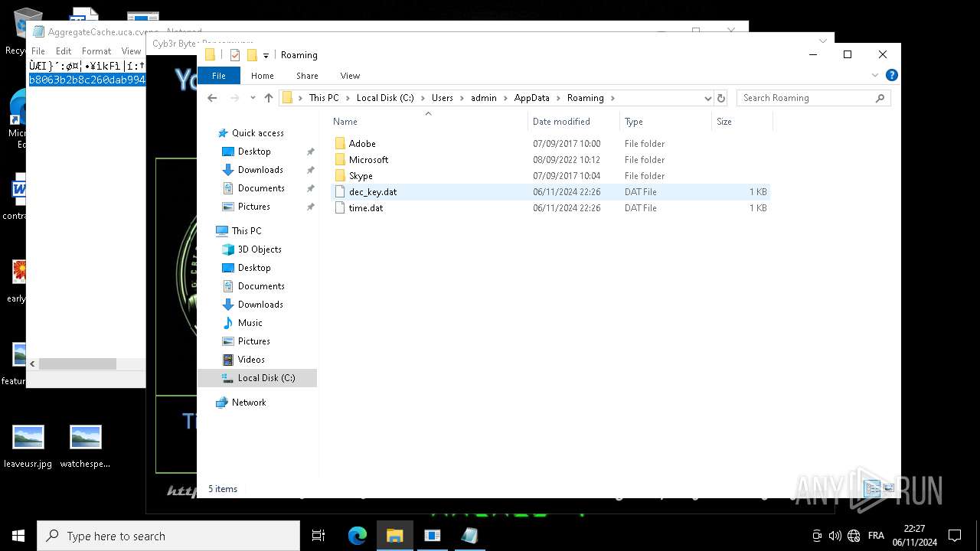Click the Explorer help icon
The height and width of the screenshot is (551, 980).
(x=891, y=75)
